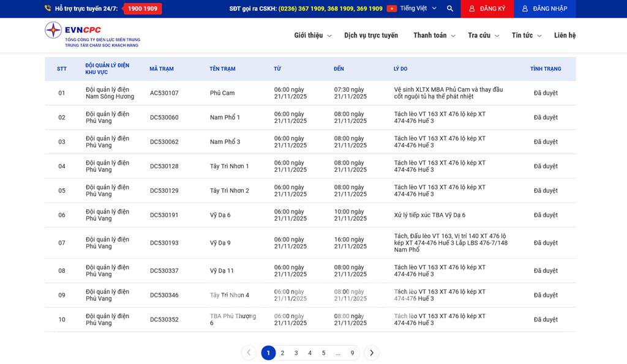Click the ĐĂNG KÝ button
Screen dimensions: 627x364
click(x=487, y=9)
